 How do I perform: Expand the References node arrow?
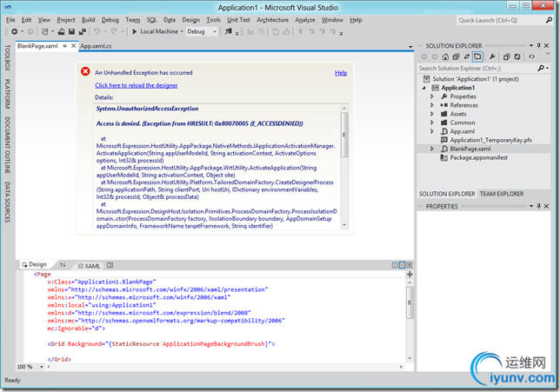click(432, 105)
